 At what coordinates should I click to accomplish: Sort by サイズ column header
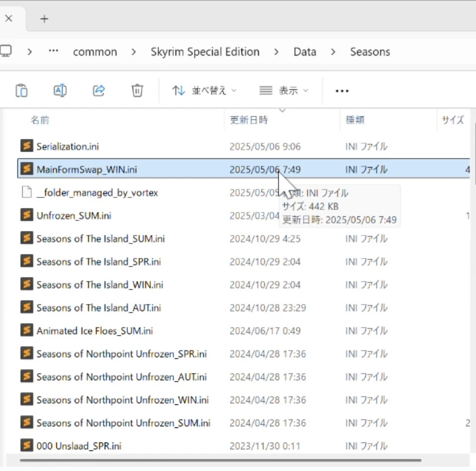coord(452,120)
